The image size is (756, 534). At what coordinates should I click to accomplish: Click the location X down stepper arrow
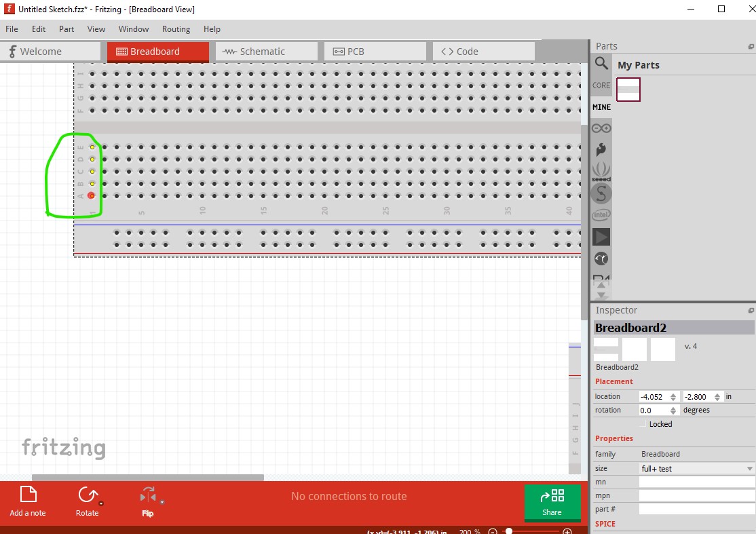pos(674,399)
